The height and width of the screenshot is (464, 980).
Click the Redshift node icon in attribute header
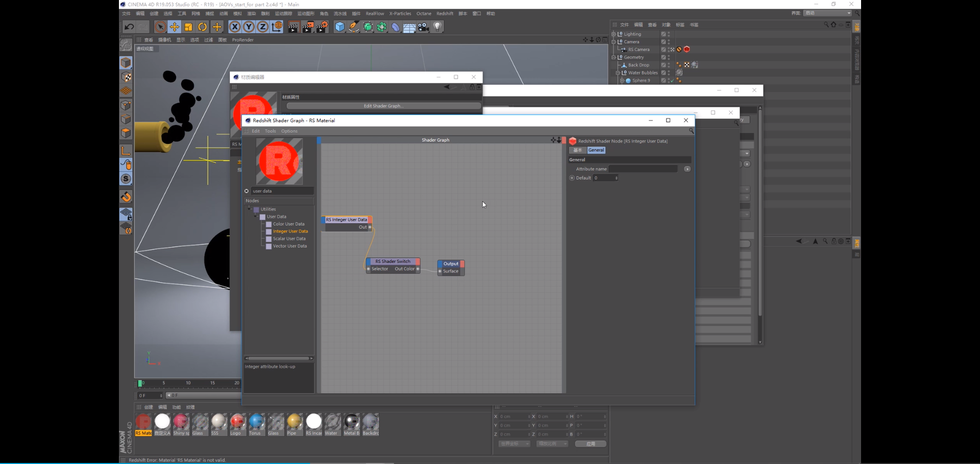(x=573, y=141)
